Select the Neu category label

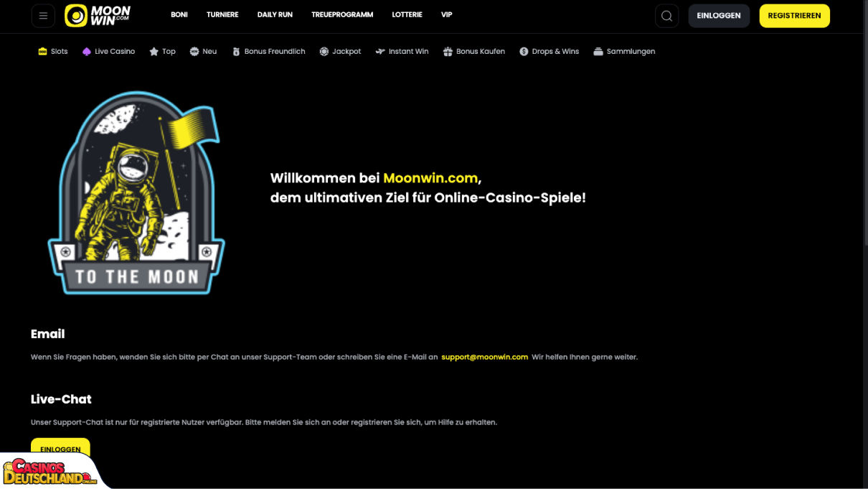(209, 52)
